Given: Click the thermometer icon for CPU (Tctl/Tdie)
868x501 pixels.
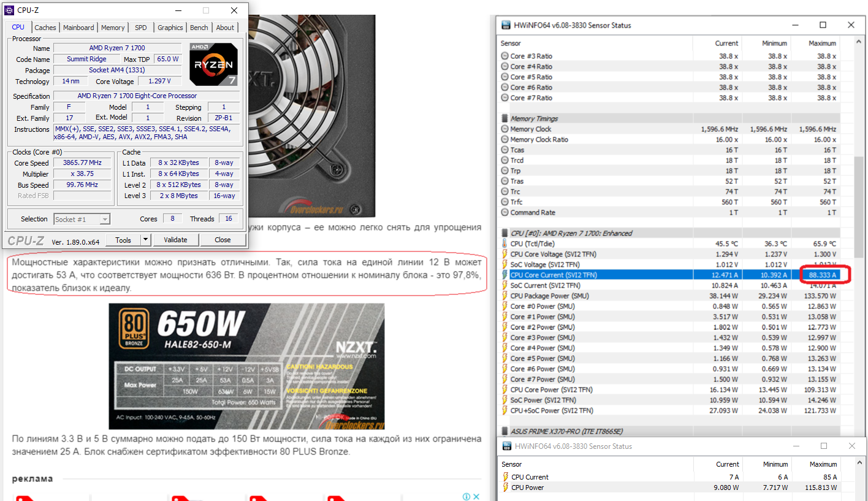Looking at the screenshot, I should click(x=504, y=244).
